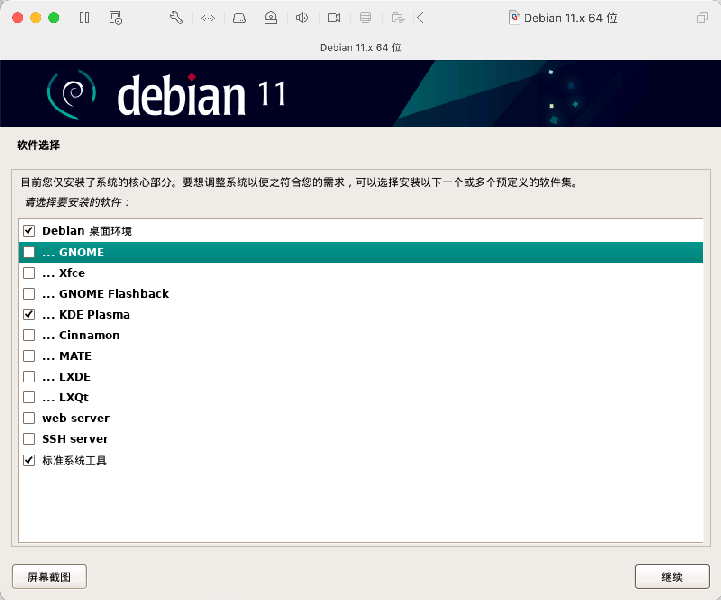Viewport: 721px width, 600px height.
Task: Click the left chevron toolbar collapse icon
Action: [420, 18]
